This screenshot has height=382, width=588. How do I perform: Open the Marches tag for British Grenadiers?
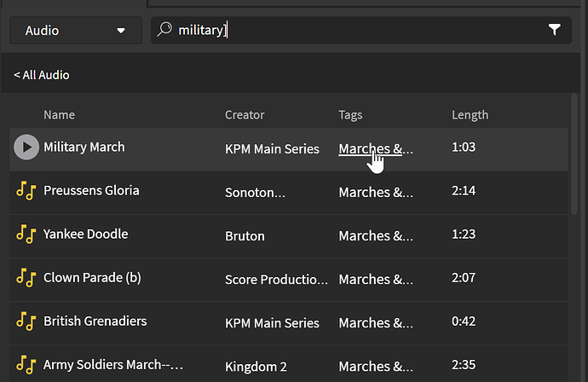pos(376,323)
